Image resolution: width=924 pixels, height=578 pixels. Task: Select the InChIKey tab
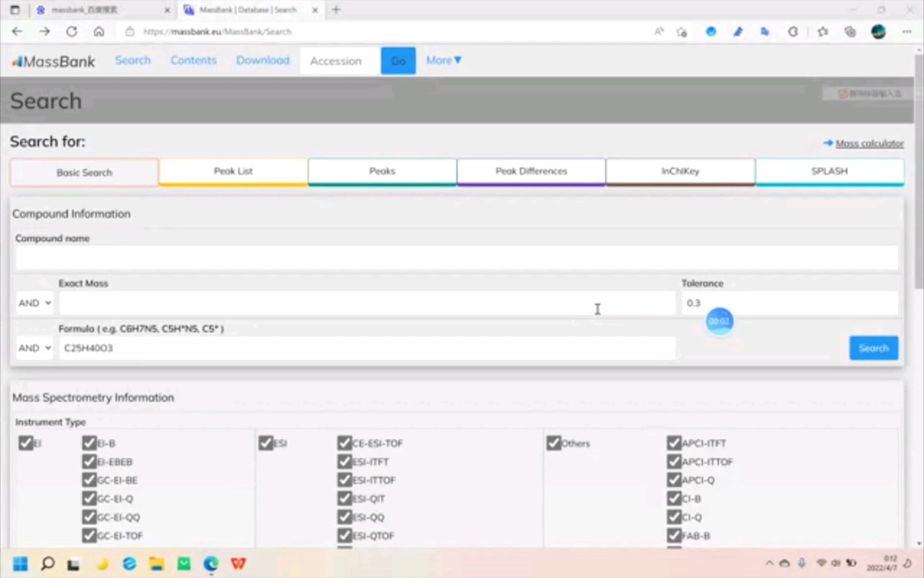tap(680, 171)
